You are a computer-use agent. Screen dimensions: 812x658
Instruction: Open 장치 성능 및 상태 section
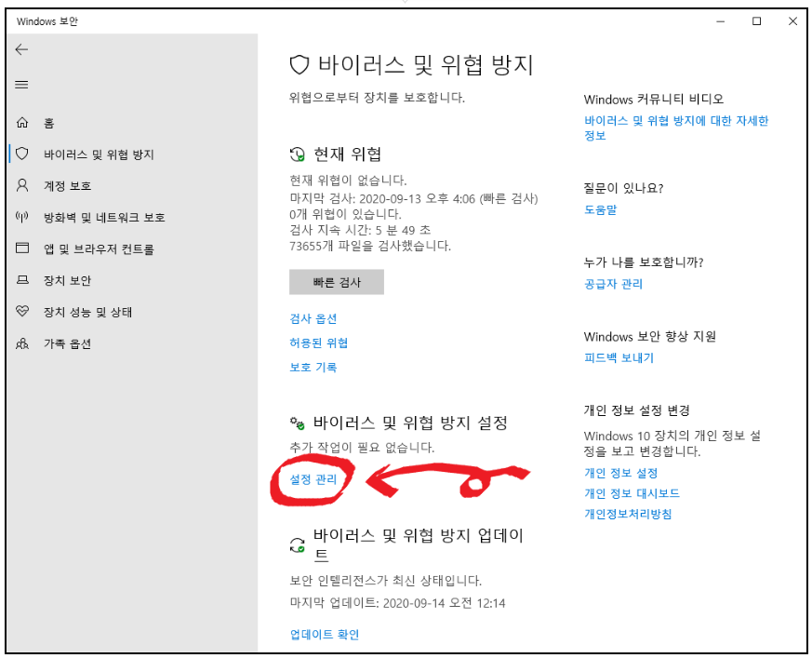(x=88, y=313)
